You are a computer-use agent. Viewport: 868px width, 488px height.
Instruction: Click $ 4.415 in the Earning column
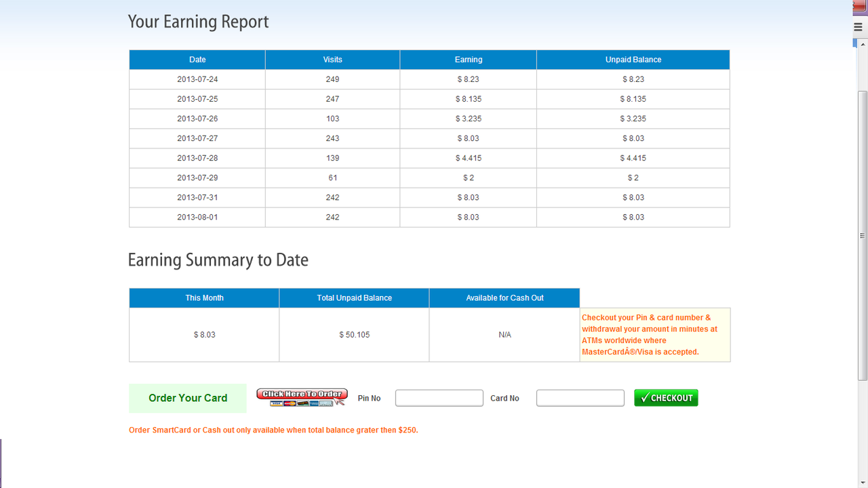pos(469,158)
